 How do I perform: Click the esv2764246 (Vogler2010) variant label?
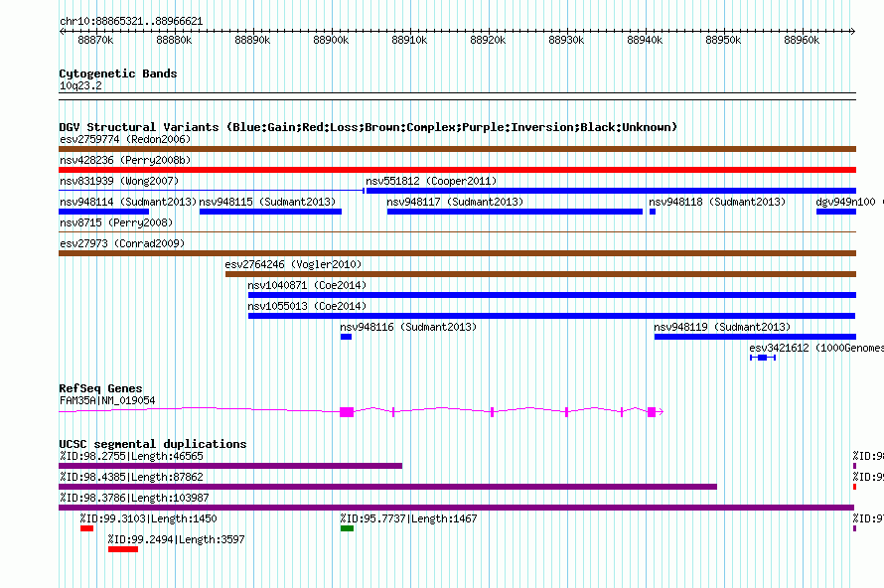[293, 264]
